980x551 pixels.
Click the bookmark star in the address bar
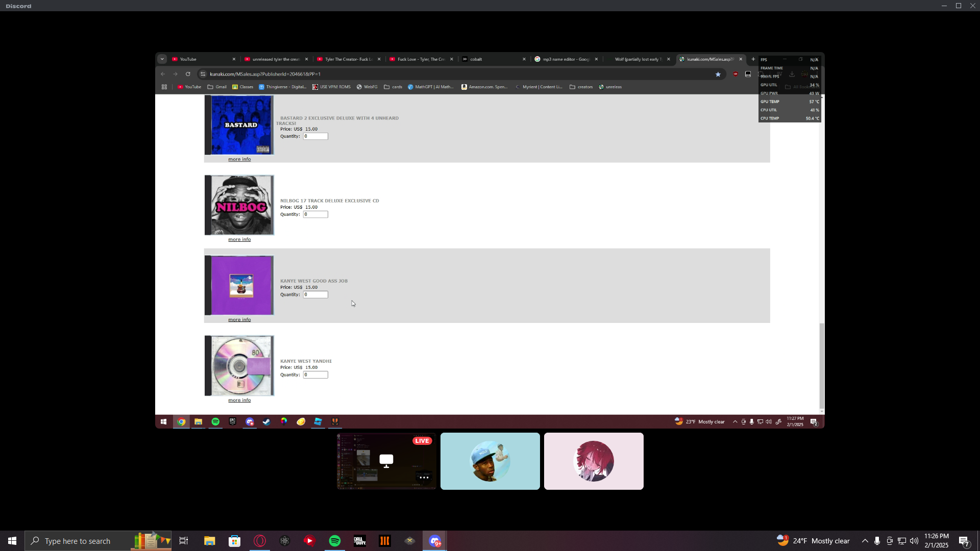[718, 74]
